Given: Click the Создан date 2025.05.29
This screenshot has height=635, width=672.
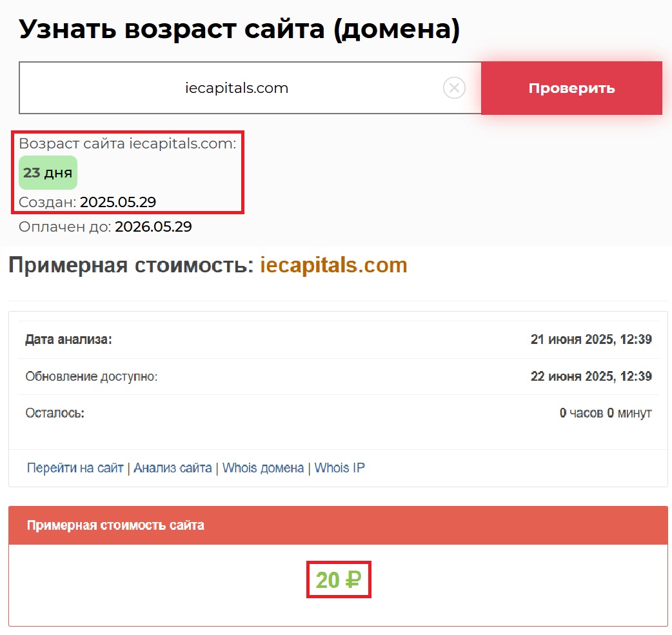Looking at the screenshot, I should pos(118,203).
